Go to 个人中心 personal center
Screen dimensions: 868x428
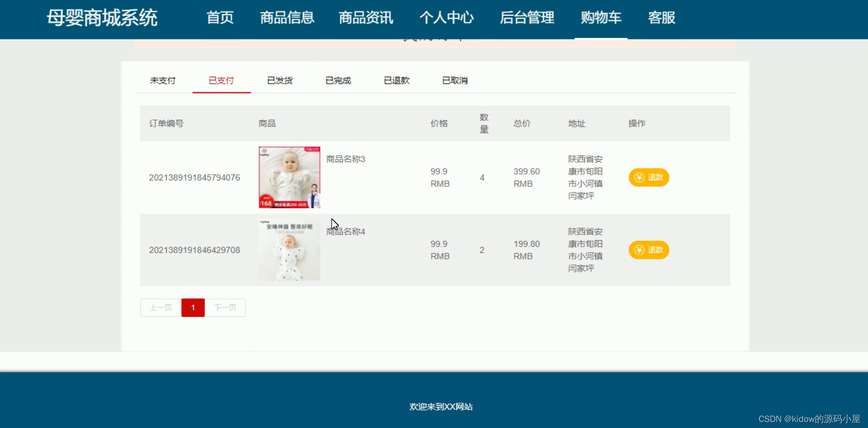click(447, 18)
